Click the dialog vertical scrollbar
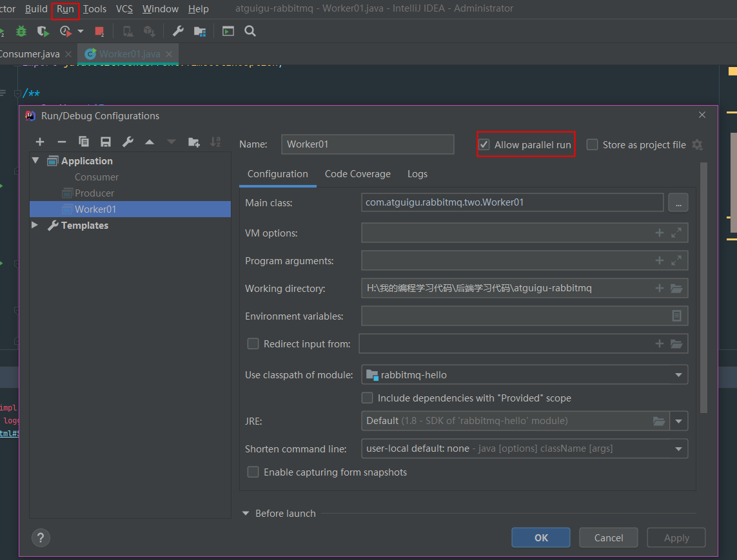 (x=703, y=287)
